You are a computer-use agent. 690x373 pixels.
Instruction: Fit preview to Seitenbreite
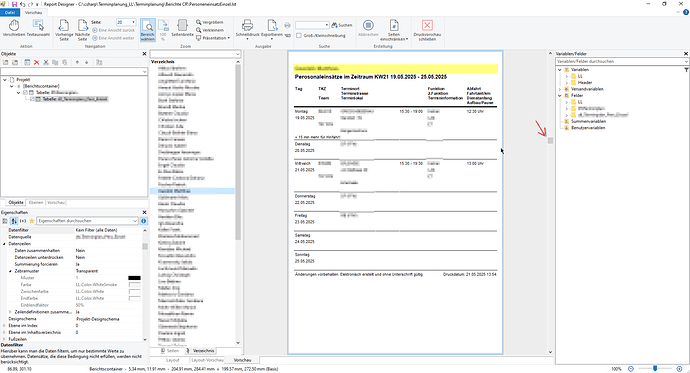(182, 29)
